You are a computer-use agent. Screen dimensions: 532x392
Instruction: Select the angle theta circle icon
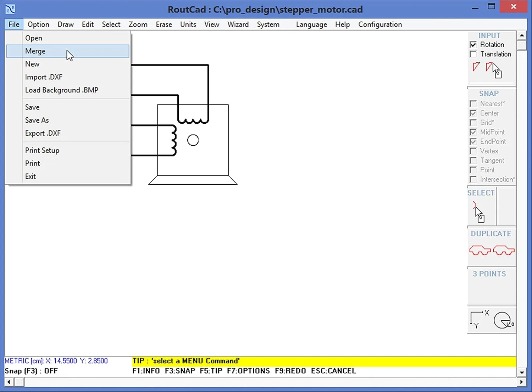tap(503, 320)
